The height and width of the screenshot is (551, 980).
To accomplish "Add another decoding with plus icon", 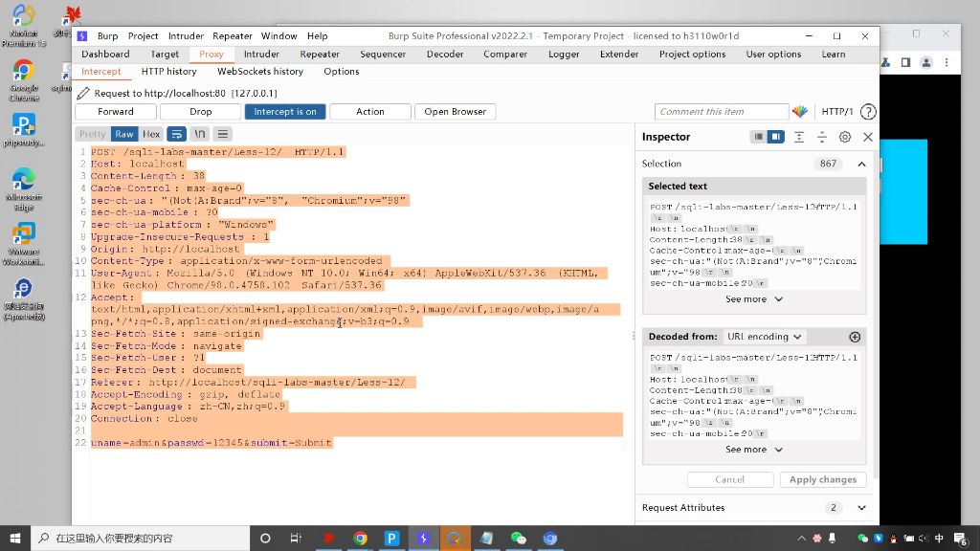I will (855, 337).
